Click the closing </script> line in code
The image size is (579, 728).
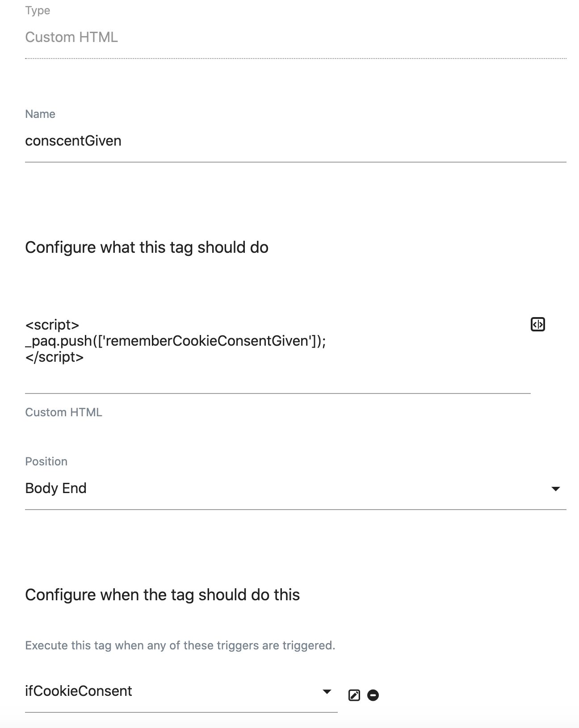pos(55,357)
